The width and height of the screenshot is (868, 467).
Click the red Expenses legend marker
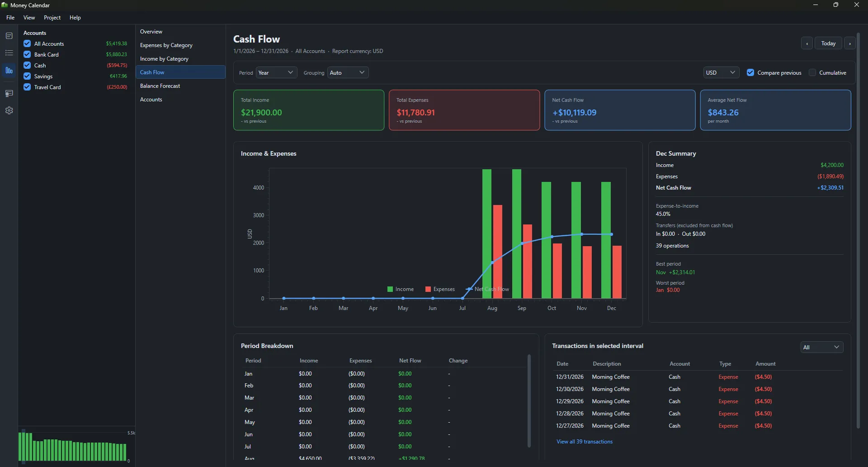[x=428, y=289]
